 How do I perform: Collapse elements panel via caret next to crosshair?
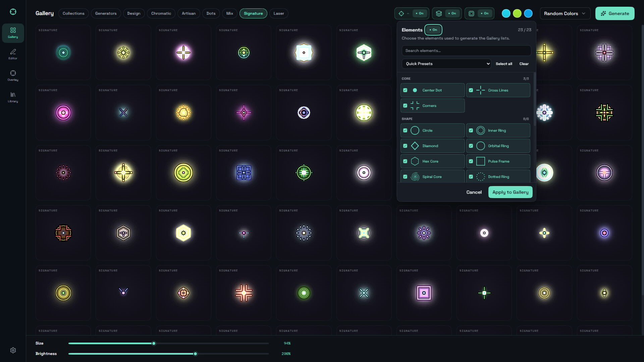[408, 14]
